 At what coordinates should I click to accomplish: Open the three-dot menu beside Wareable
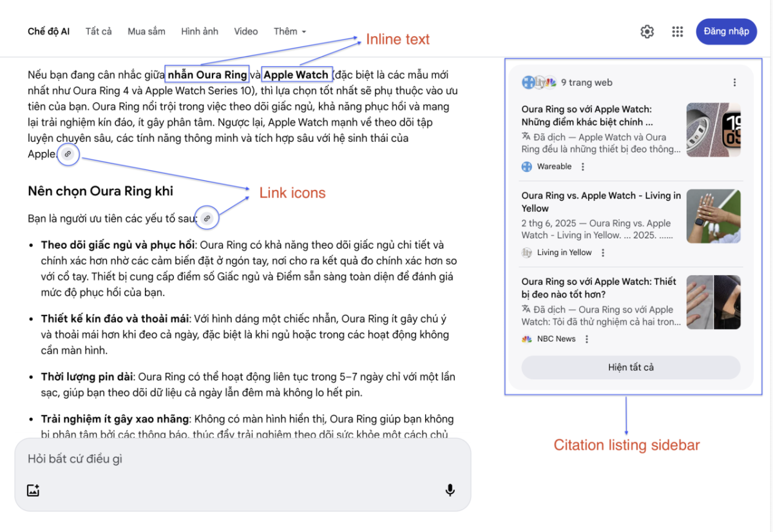pos(583,167)
